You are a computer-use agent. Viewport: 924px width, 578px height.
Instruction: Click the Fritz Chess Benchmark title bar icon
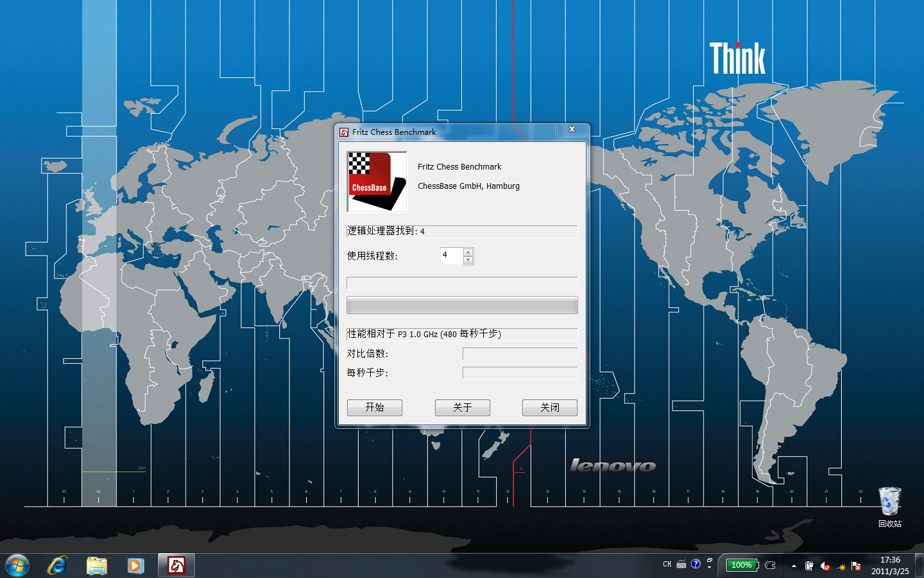pyautogui.click(x=344, y=132)
